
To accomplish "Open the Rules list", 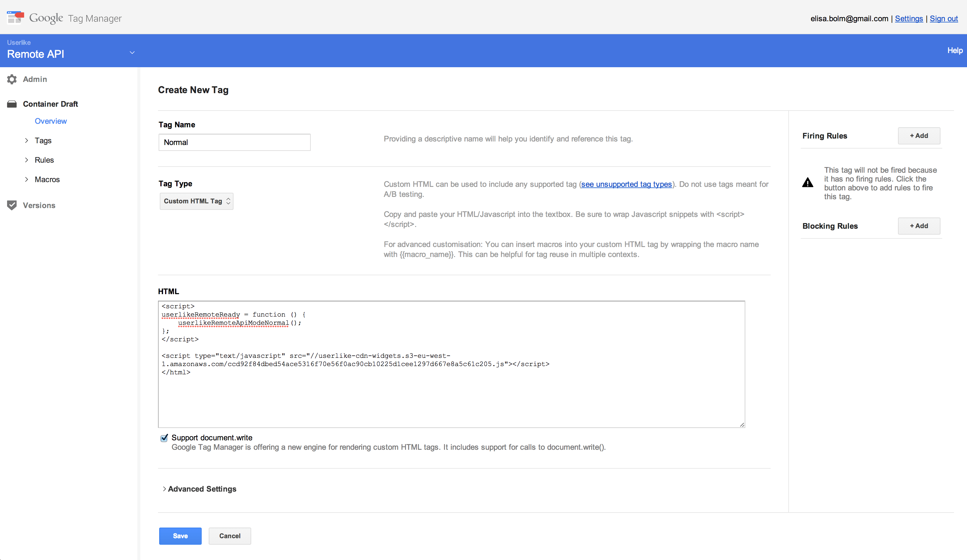I will (44, 160).
